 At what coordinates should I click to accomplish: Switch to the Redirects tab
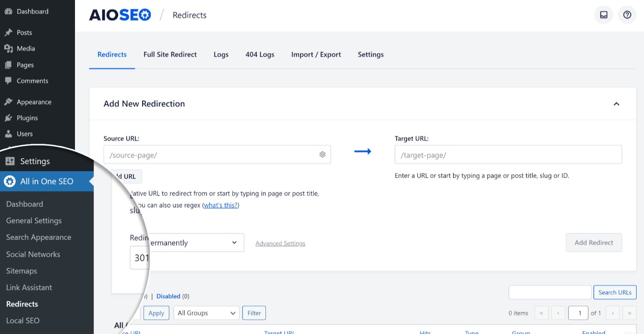(x=112, y=54)
